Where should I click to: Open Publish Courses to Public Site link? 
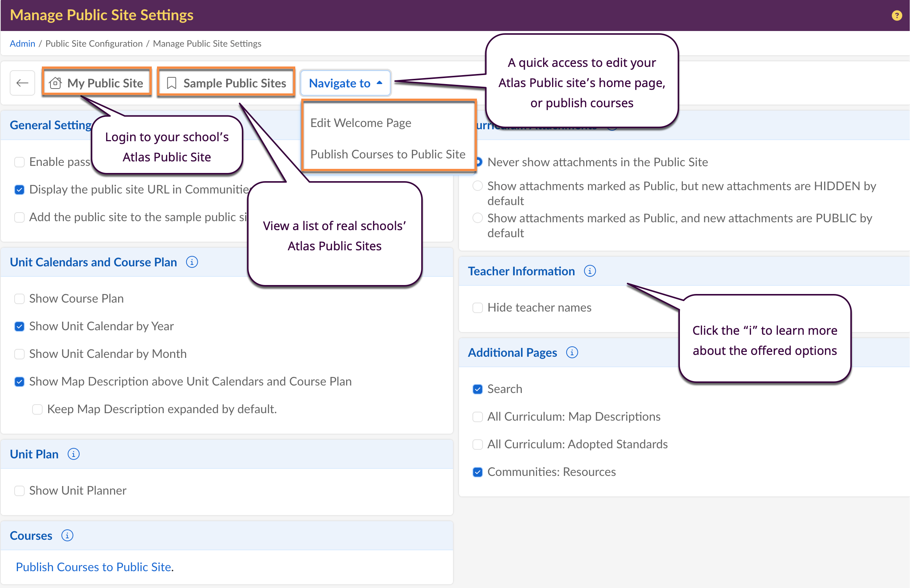[x=93, y=567]
